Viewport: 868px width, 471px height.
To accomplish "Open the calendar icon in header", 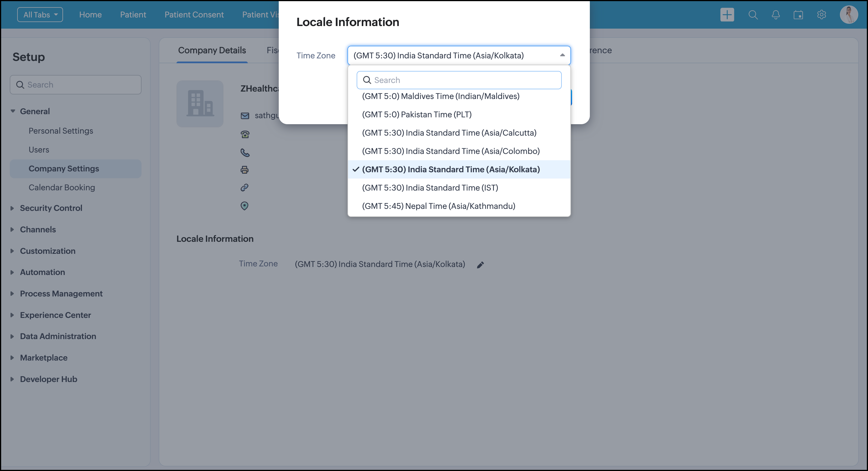I will [798, 15].
